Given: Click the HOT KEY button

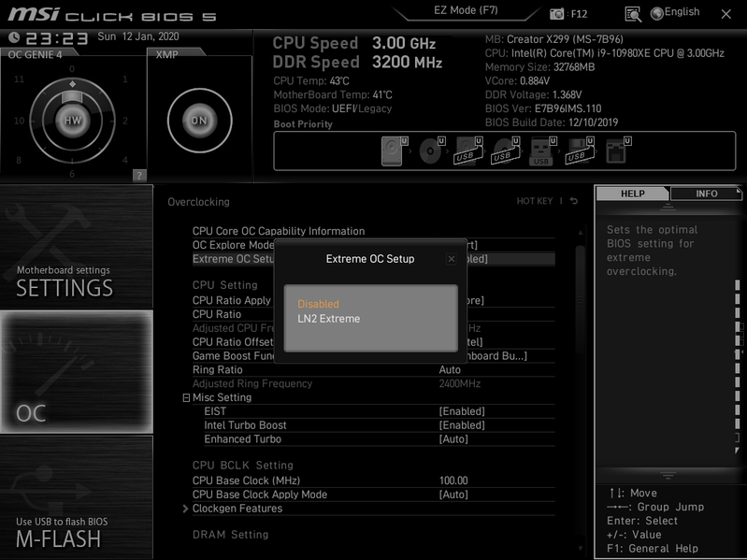Looking at the screenshot, I should [535, 201].
